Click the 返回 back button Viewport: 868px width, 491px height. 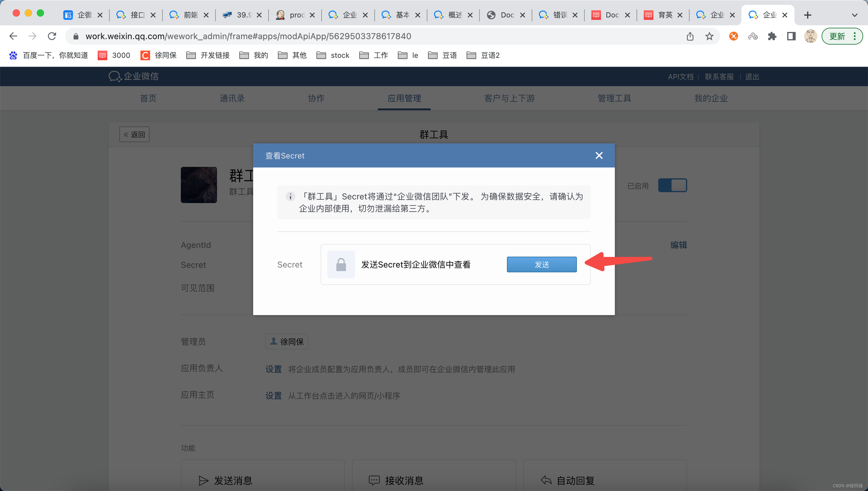click(x=134, y=134)
